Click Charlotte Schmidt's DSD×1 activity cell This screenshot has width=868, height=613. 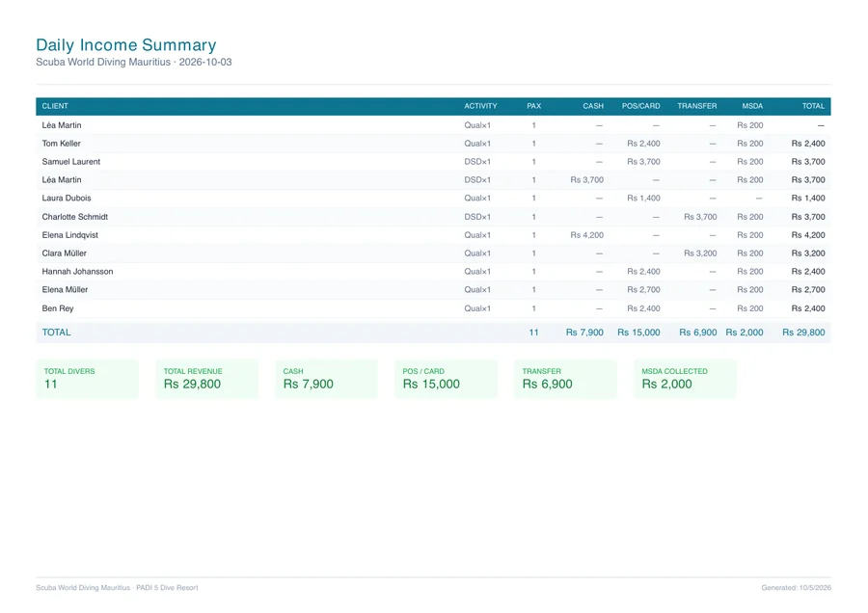tap(477, 216)
